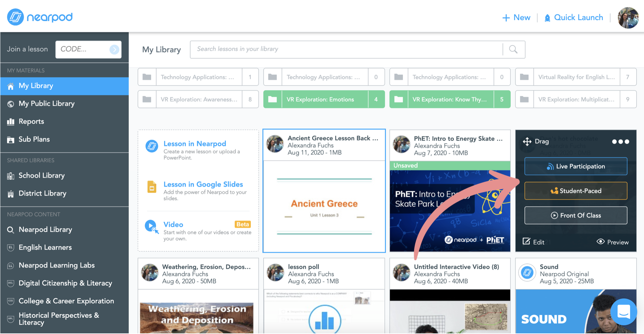Viewport: 644px width, 334px height.
Task: Create a new item with + New
Action: (516, 18)
